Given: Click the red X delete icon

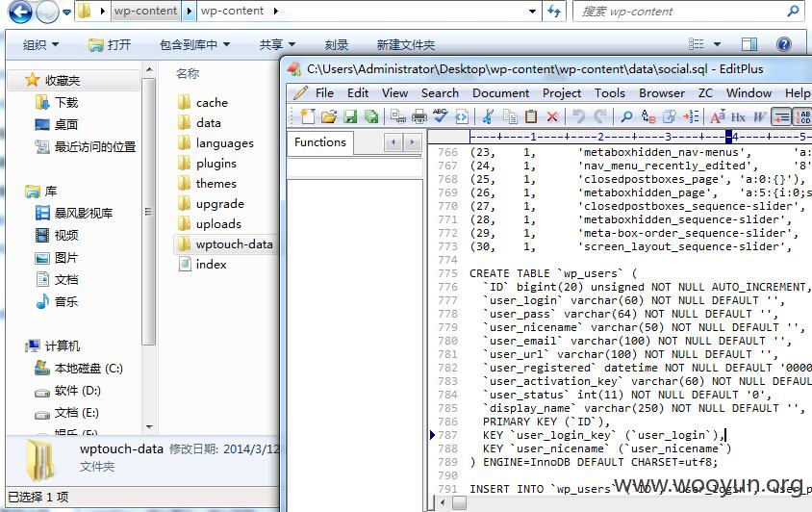Looking at the screenshot, I should (552, 116).
